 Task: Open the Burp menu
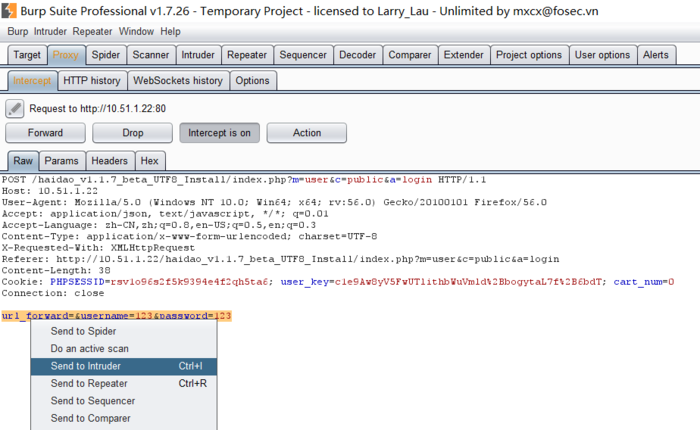pos(17,32)
